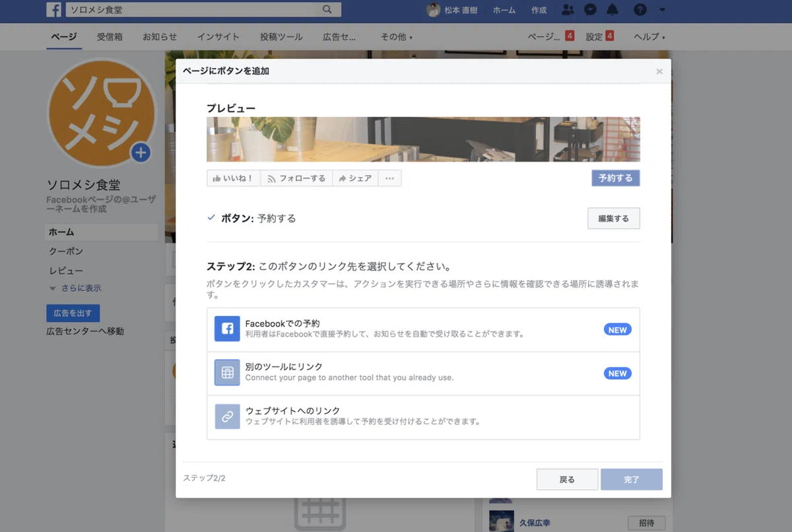Click the 広告を出す button

click(73, 313)
